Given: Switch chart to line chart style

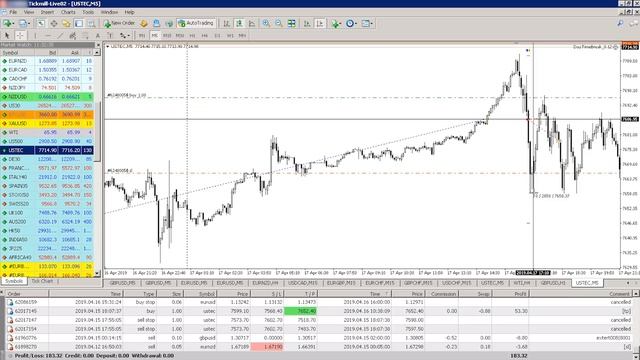Looking at the screenshot, I should point(252,24).
